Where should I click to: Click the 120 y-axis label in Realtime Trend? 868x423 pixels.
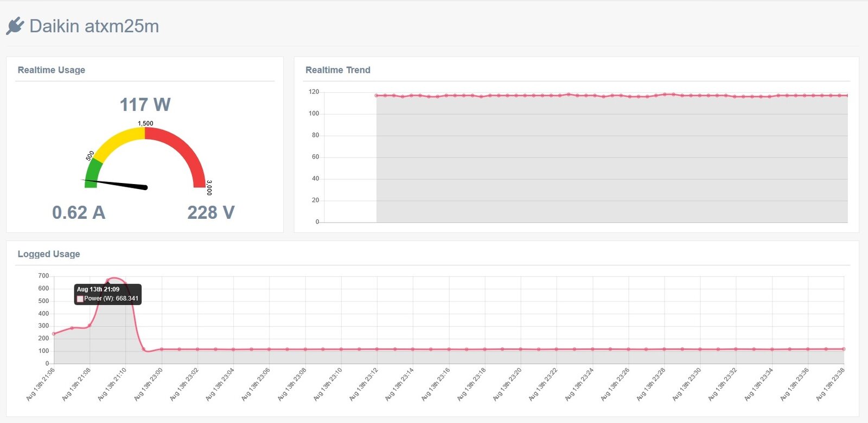314,92
